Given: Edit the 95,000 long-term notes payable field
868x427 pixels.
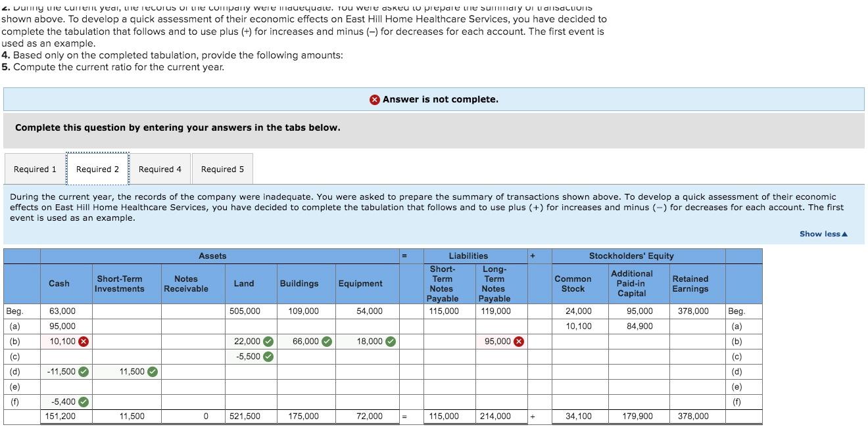Looking at the screenshot, I should point(501,342).
